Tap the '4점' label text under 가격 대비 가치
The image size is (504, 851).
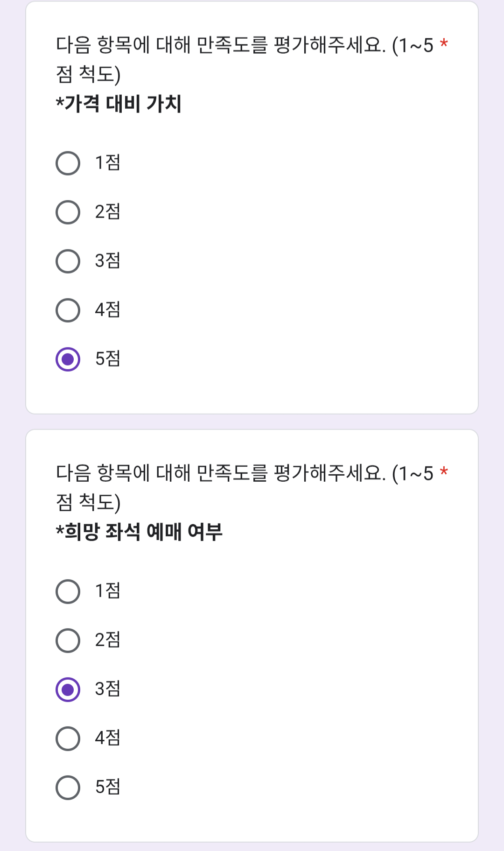[x=108, y=310]
